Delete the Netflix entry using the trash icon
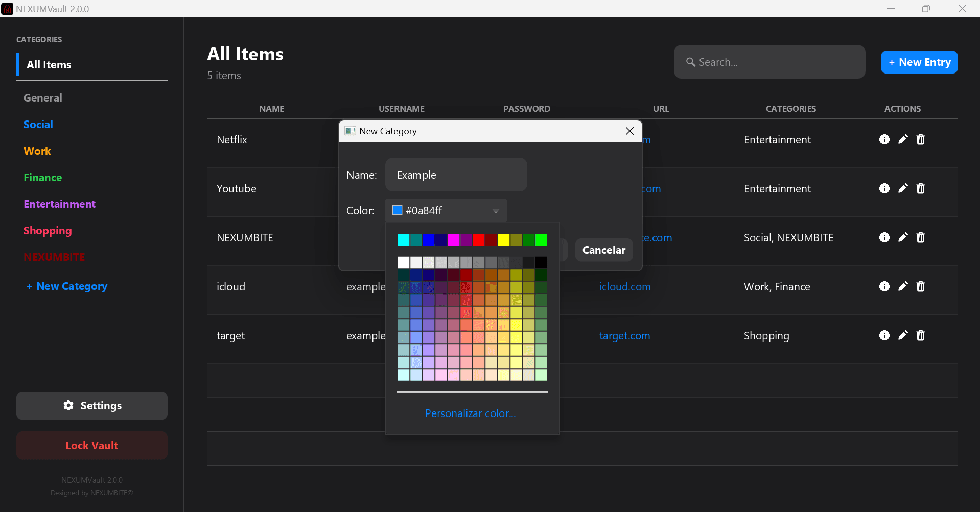Image resolution: width=980 pixels, height=512 pixels. 921,139
